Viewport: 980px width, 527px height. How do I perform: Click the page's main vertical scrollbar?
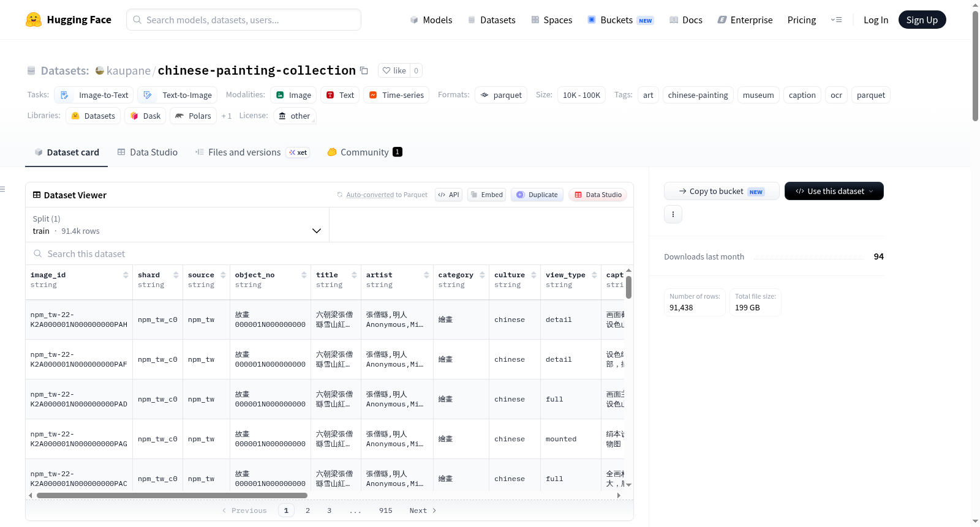pyautogui.click(x=975, y=66)
